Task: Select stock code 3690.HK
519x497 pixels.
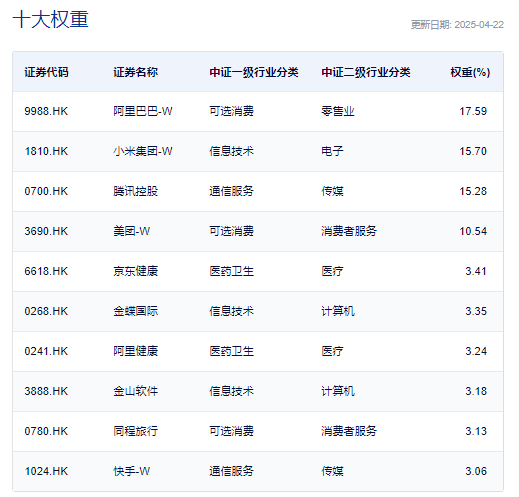Action: 46,231
